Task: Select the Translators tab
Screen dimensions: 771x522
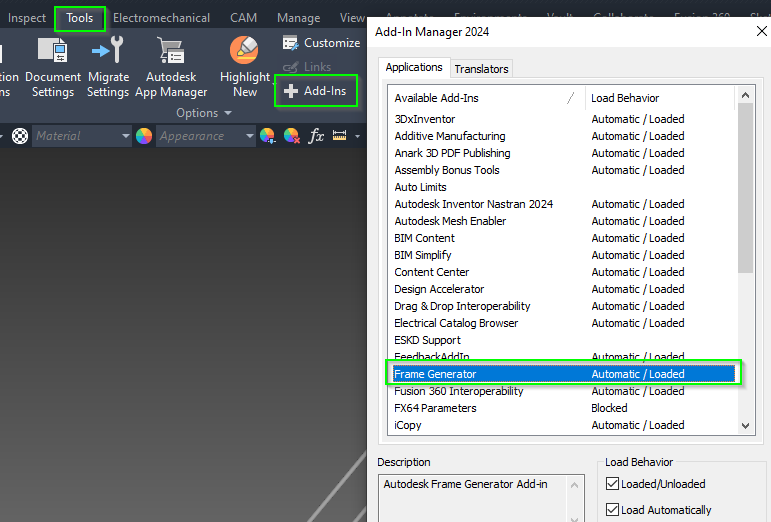Action: tap(481, 69)
